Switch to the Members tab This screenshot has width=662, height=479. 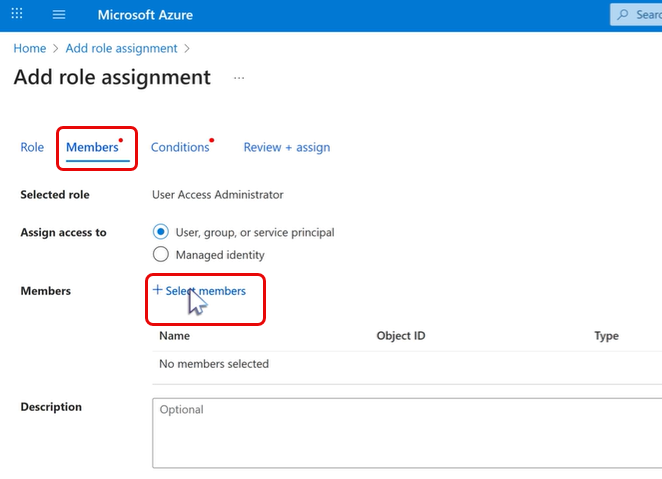[x=92, y=147]
